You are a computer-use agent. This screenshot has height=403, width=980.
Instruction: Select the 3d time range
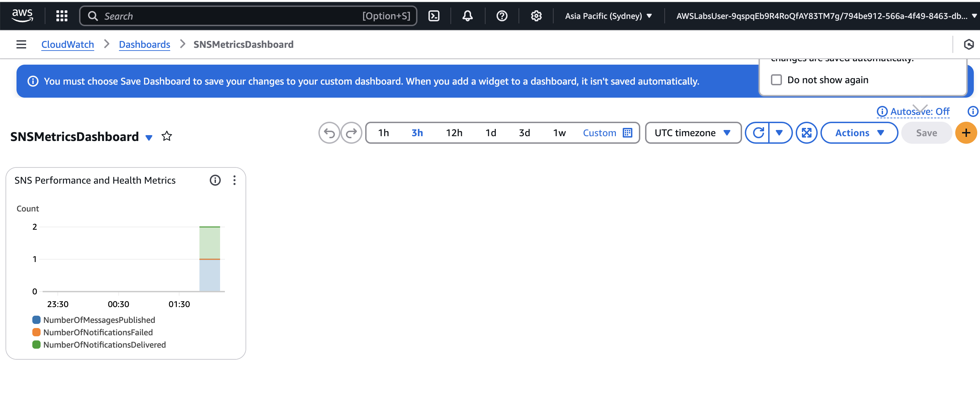click(524, 133)
